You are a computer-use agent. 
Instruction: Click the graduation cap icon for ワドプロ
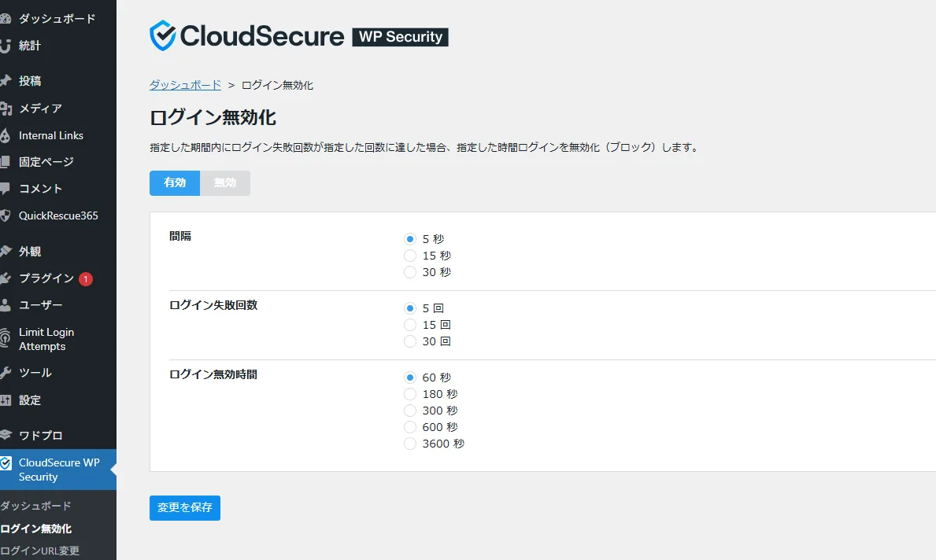pos(6,436)
